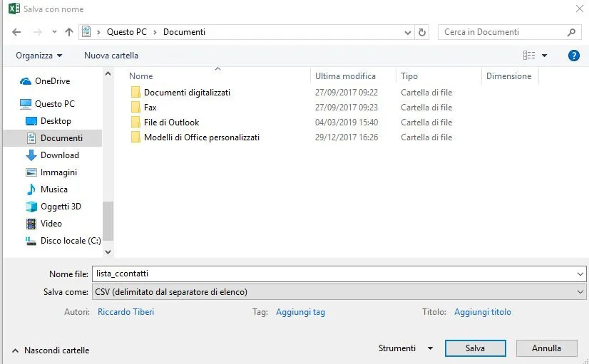
Task: Expand the address bar history dropdown
Action: coord(408,33)
